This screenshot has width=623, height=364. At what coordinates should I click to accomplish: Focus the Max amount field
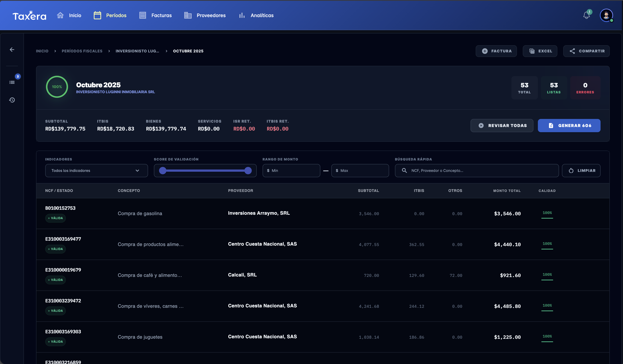pyautogui.click(x=360, y=170)
